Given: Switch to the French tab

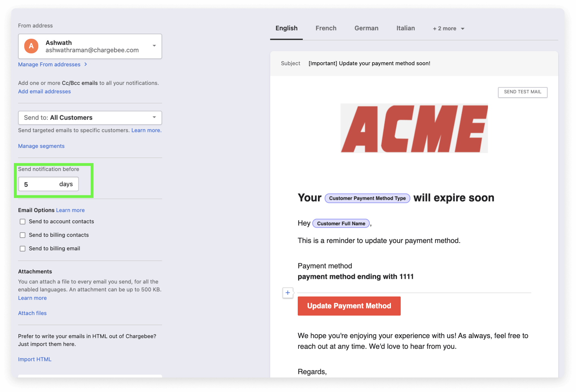Looking at the screenshot, I should click(326, 28).
